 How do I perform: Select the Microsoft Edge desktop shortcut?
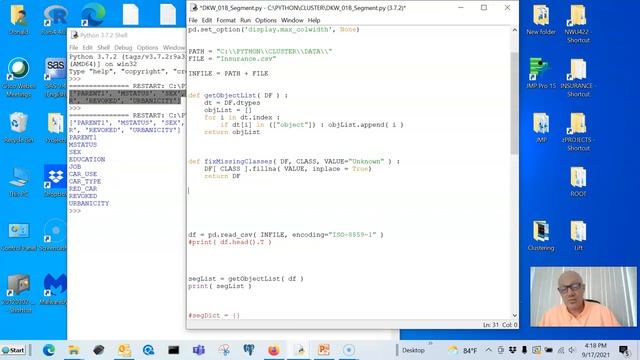click(x=93, y=15)
